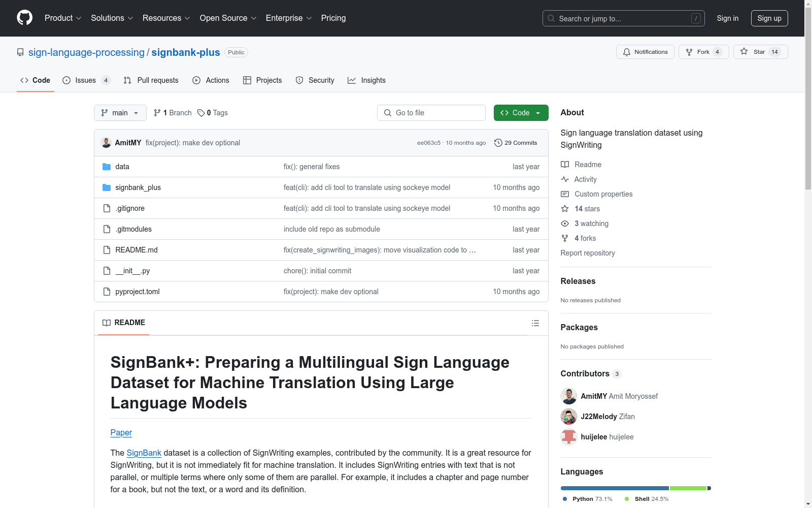Screen dimensions: 812x508
Task: Click the Shell segment of language bar
Action: (688, 488)
